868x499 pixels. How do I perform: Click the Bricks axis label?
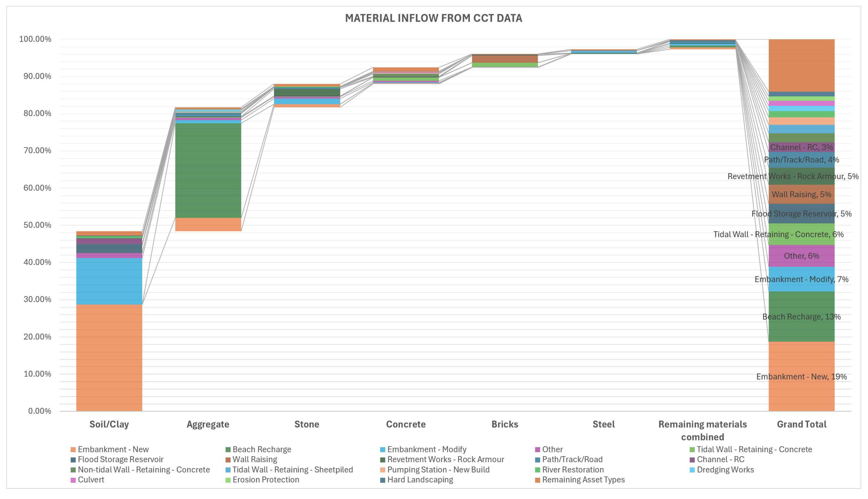click(505, 424)
